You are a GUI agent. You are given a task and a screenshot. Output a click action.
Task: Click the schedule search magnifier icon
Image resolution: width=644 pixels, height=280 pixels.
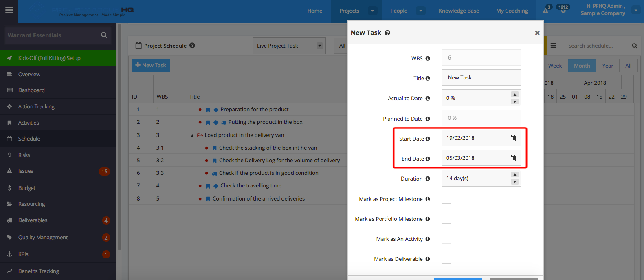click(x=634, y=46)
